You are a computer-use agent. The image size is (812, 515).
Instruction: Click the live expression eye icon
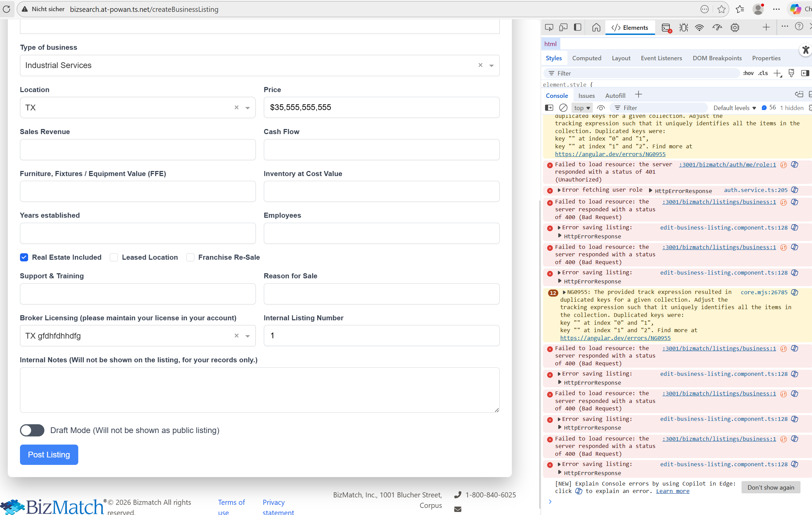601,108
